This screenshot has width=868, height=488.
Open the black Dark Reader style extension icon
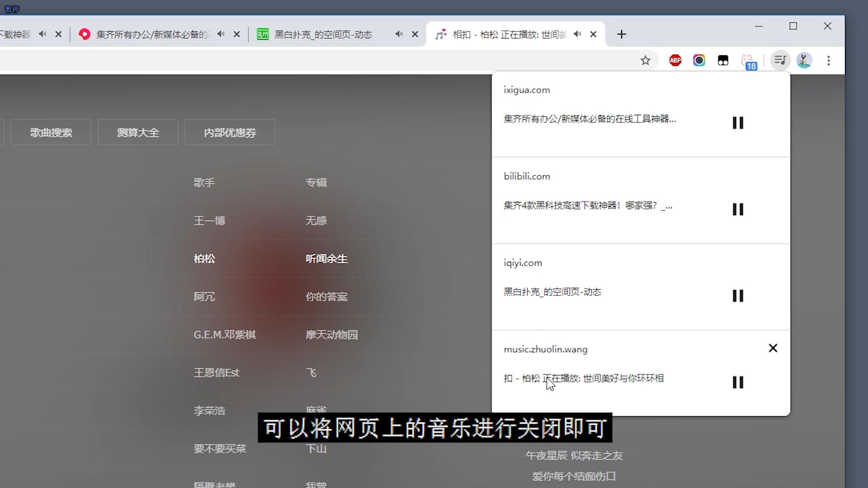[723, 60]
